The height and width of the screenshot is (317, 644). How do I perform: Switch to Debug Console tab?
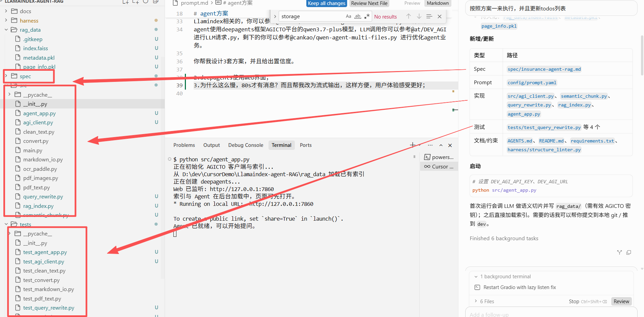tap(246, 145)
